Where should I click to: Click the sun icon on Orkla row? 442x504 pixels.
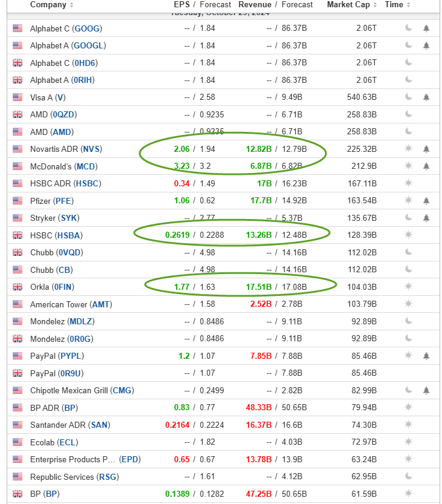pyautogui.click(x=408, y=286)
